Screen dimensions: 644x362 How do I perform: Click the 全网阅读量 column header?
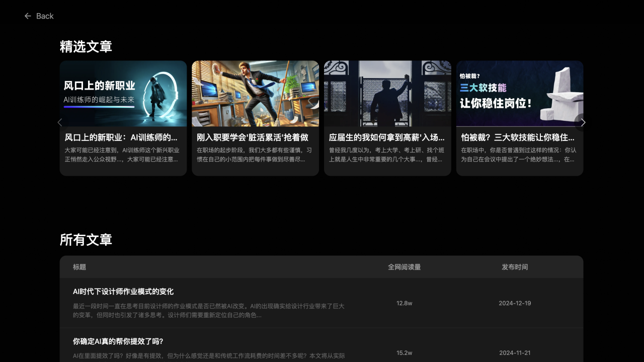pos(405,267)
